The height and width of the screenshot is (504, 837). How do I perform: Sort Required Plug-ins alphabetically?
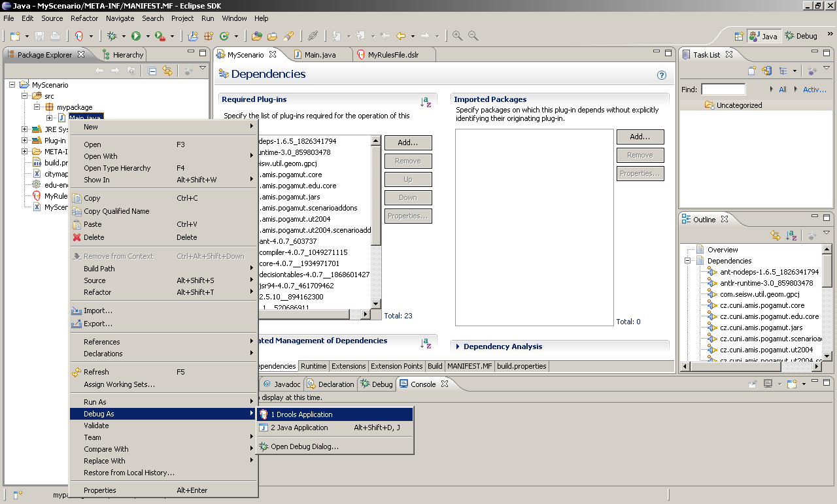tap(426, 102)
